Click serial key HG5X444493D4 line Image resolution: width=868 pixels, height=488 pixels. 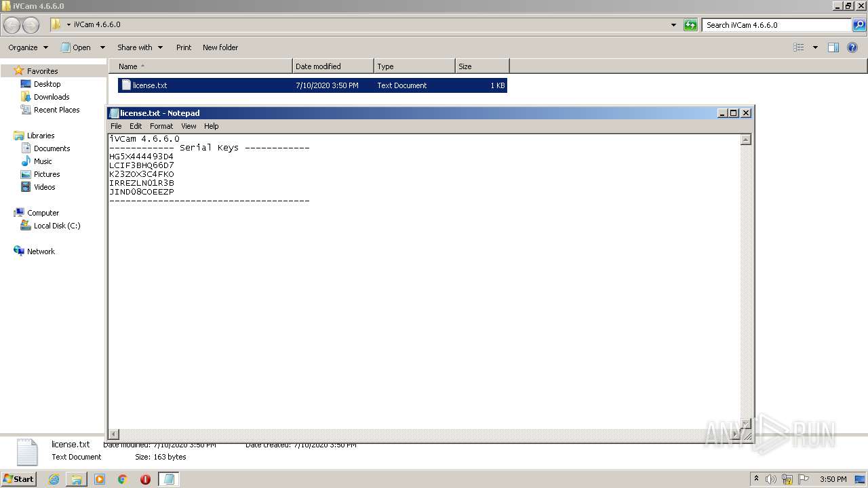click(x=141, y=157)
